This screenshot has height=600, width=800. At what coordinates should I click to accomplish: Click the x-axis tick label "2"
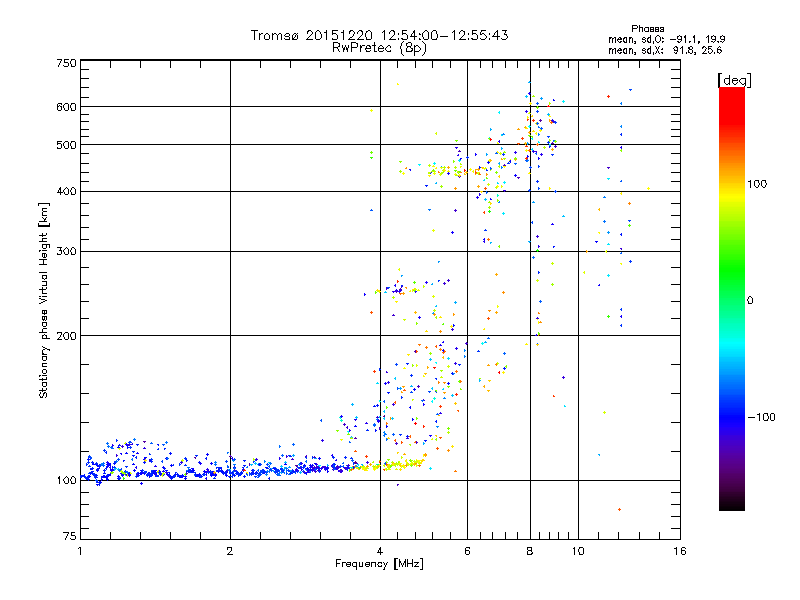click(x=230, y=551)
